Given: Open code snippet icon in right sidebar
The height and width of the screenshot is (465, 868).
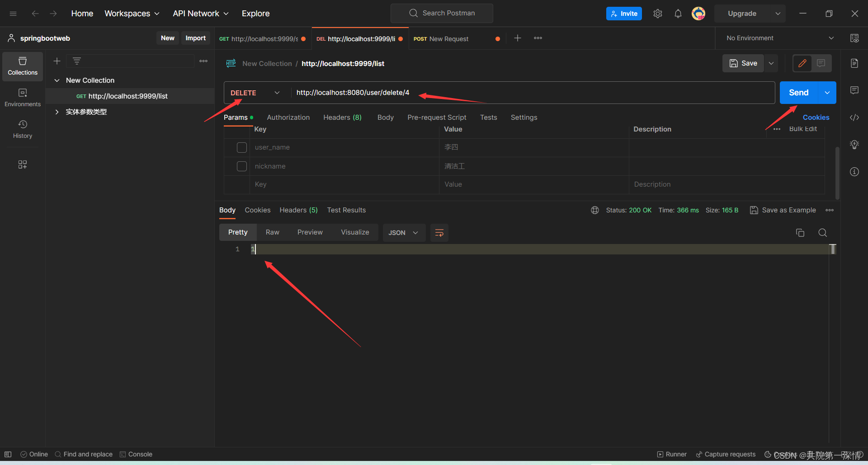Looking at the screenshot, I should [x=854, y=117].
